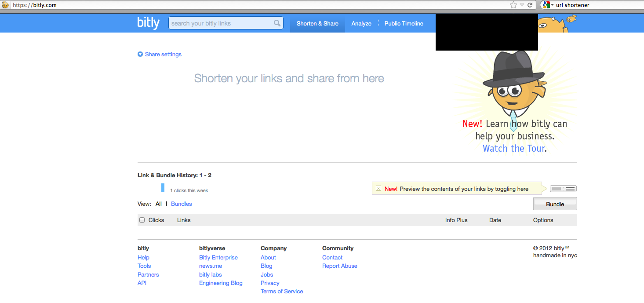644x303 pixels.
Task: Open the Partners footer link
Action: pos(148,275)
